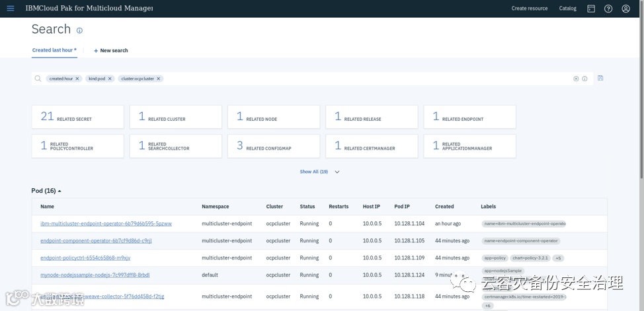The height and width of the screenshot is (311, 644).
Task: Remove the kind:pod filter tag
Action: [110, 79]
